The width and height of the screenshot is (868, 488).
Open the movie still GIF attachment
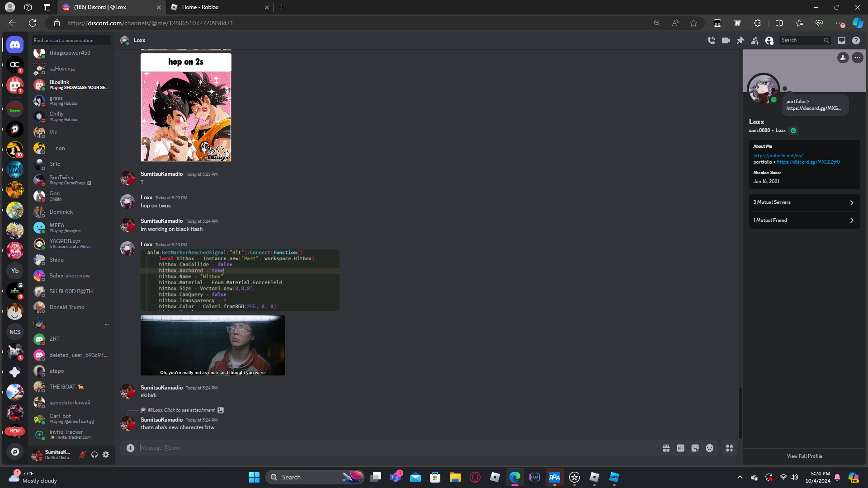click(x=213, y=345)
